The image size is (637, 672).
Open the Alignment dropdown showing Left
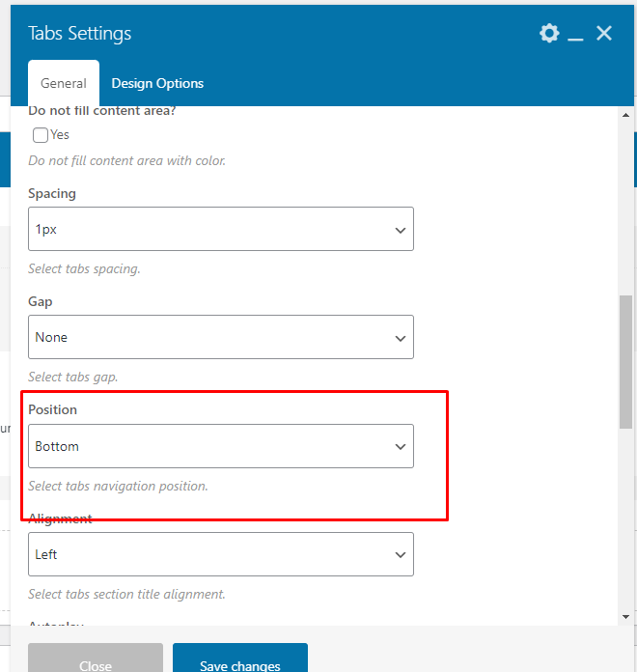point(221,554)
